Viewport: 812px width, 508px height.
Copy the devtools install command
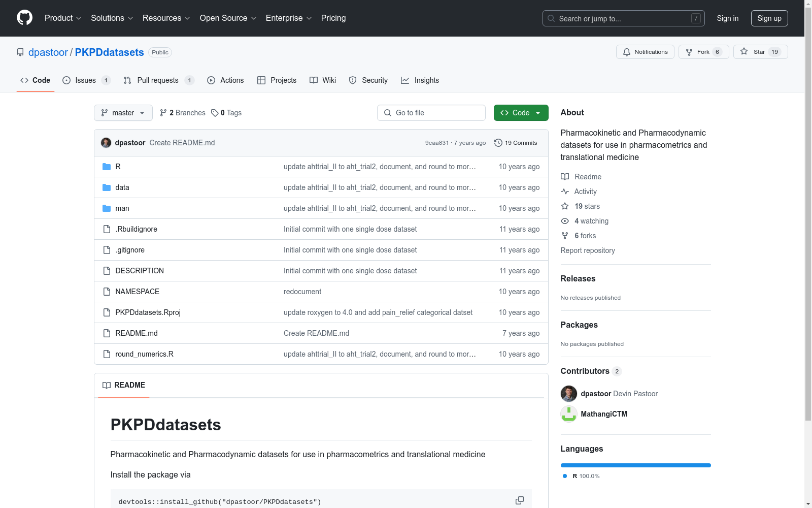520,500
